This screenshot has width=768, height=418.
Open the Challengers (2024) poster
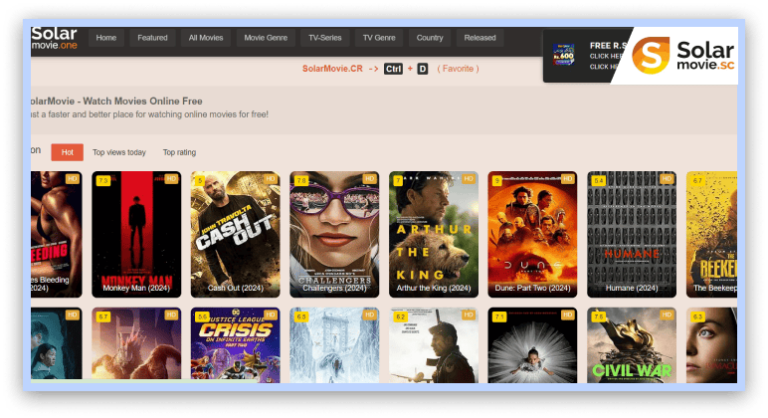click(x=334, y=234)
